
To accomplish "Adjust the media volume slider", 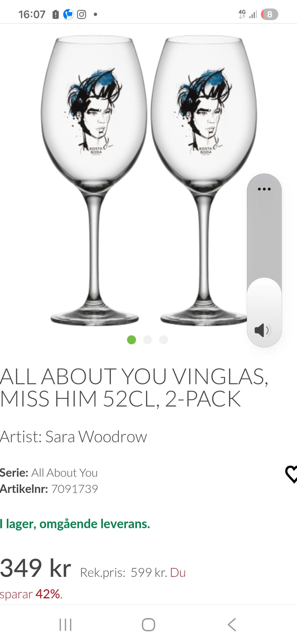I will click(264, 260).
